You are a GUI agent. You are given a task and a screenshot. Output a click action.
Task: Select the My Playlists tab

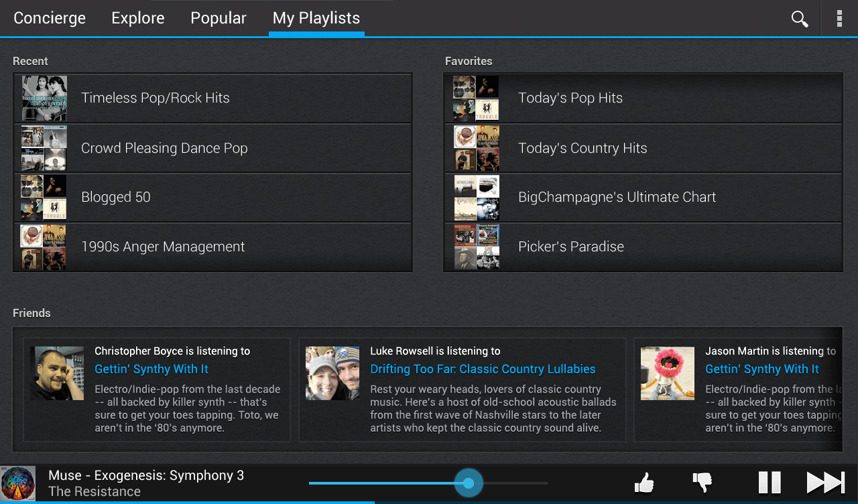[x=316, y=18]
